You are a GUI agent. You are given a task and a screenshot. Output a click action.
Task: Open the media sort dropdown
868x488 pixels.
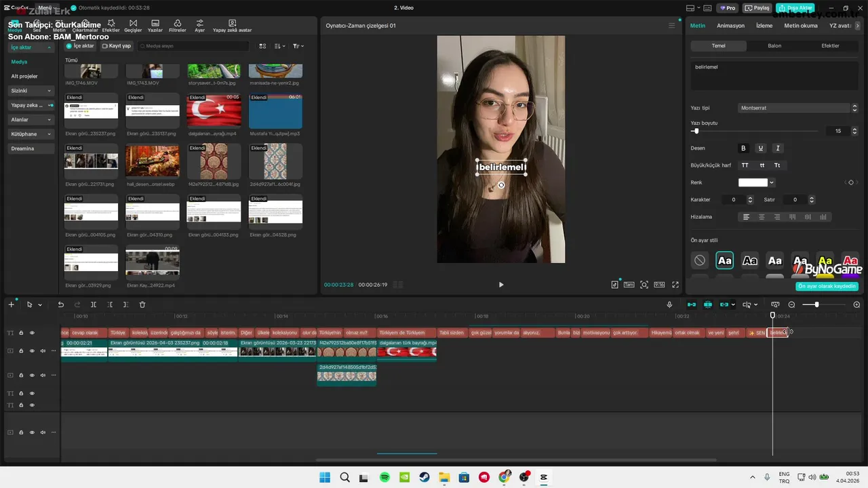(x=280, y=46)
